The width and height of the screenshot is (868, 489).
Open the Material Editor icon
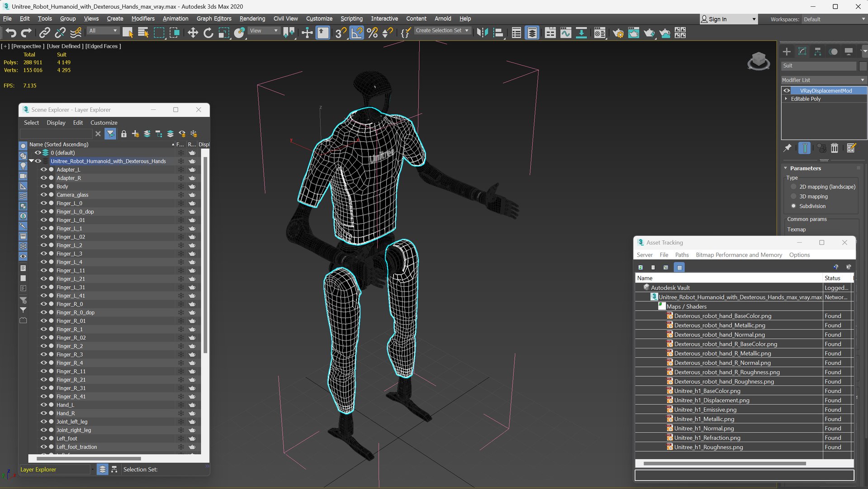(599, 33)
